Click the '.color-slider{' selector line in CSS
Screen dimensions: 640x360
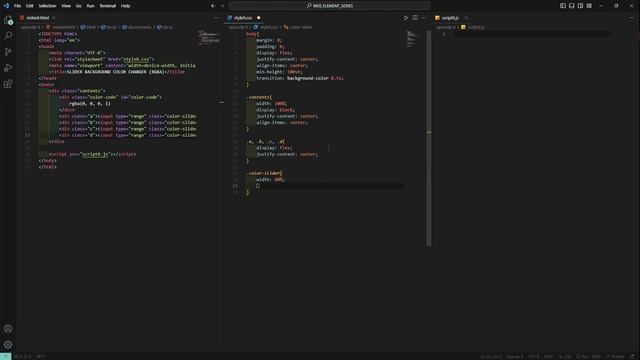pyautogui.click(x=264, y=173)
